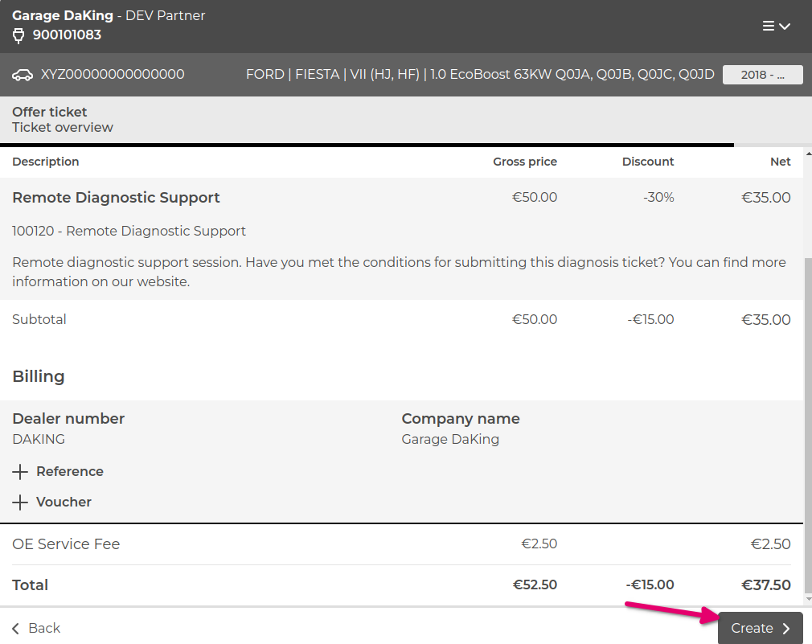Click the OBD connector icon beside 900101083
This screenshot has height=644, width=812.
coord(17,35)
